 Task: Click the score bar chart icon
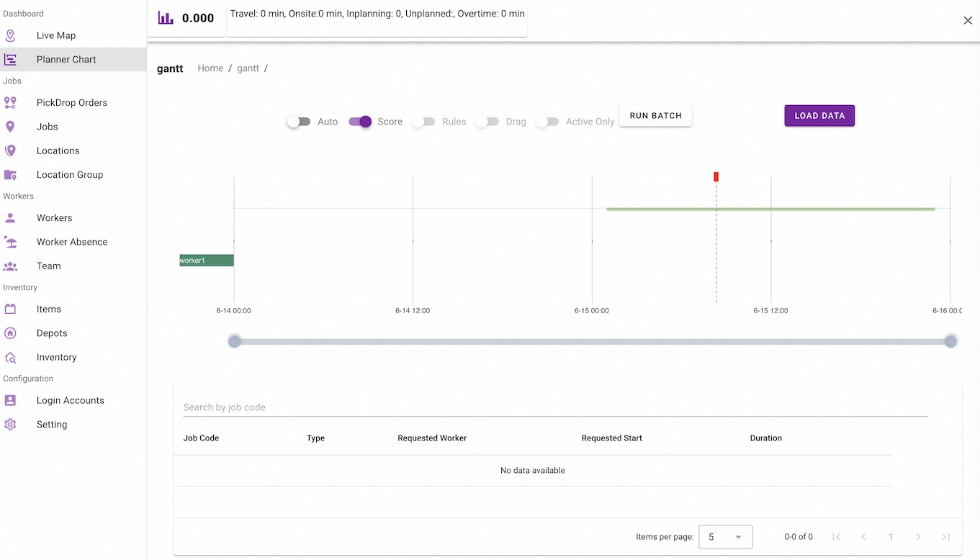click(x=166, y=18)
